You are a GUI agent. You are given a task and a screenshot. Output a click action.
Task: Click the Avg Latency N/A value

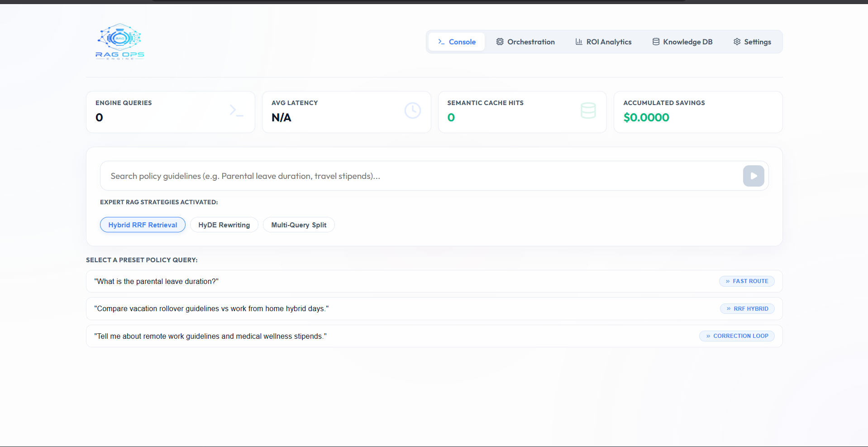(281, 117)
